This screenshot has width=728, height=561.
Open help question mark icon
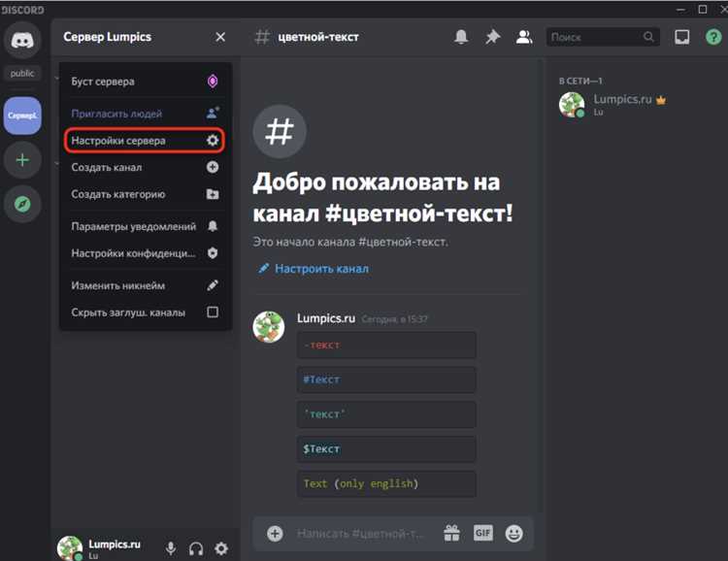pos(713,37)
